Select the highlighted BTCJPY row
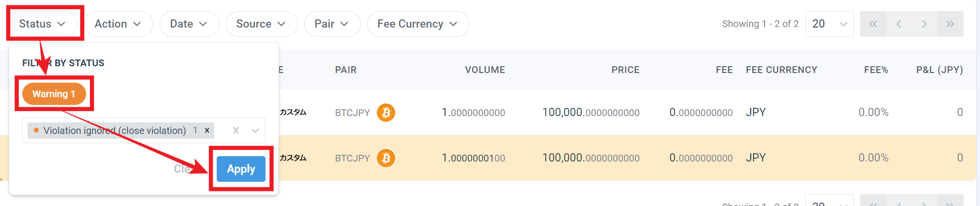The width and height of the screenshot is (980, 206). (x=488, y=158)
